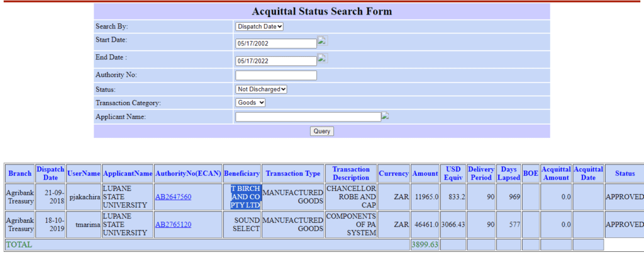The height and width of the screenshot is (279, 644).
Task: Click the Days Lapsed column header
Action: tap(508, 174)
